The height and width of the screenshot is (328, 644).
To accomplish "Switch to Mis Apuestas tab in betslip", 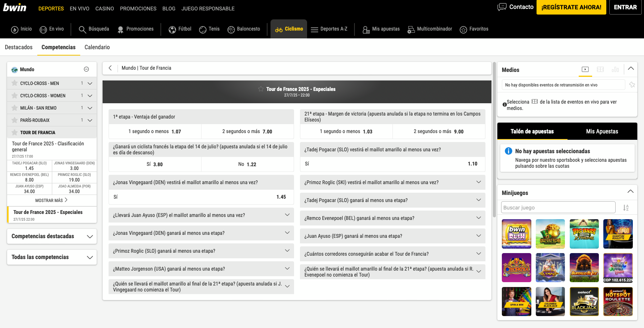I will tap(602, 131).
